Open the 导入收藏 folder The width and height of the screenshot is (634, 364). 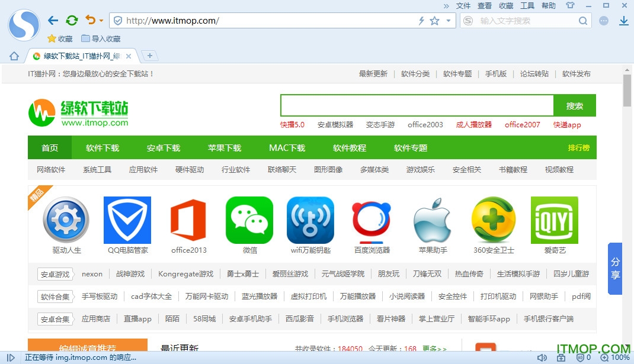click(x=101, y=39)
